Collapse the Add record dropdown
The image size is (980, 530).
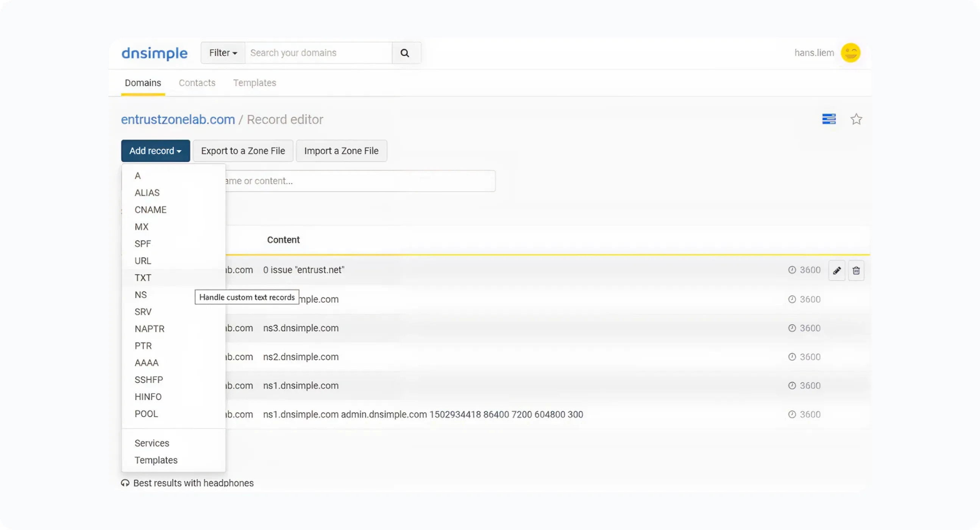155,151
